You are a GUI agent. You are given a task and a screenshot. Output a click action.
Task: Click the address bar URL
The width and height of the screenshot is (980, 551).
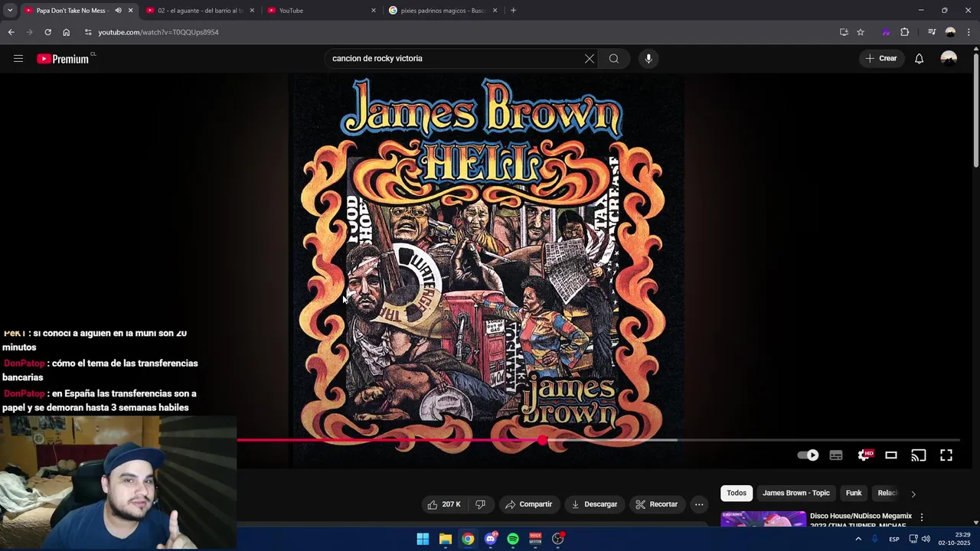158,32
